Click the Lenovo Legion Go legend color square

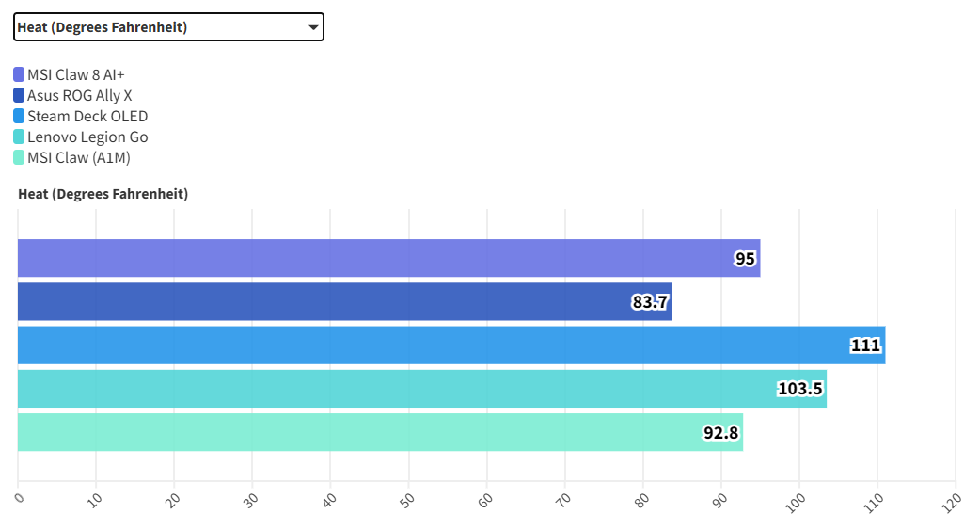pyautogui.click(x=19, y=137)
